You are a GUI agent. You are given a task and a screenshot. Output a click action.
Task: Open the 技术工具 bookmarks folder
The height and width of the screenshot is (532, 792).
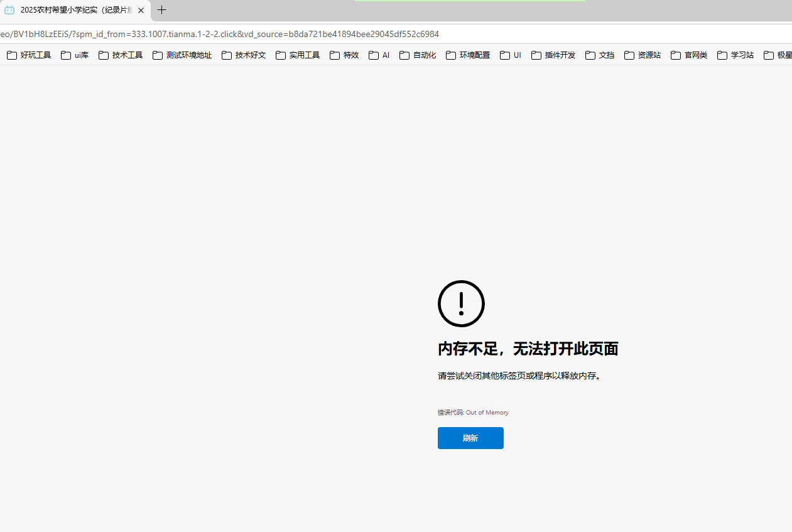121,55
